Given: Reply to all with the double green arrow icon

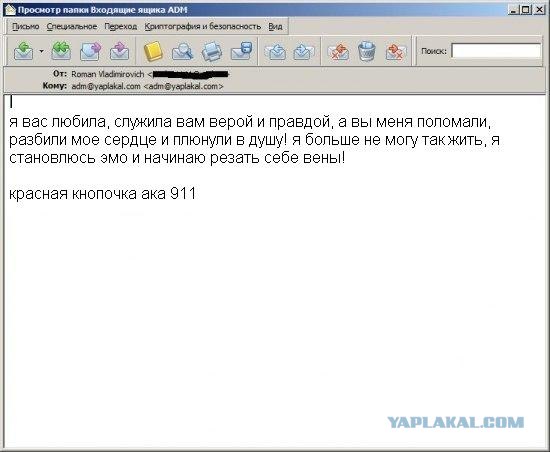Looking at the screenshot, I should click(x=61, y=51).
